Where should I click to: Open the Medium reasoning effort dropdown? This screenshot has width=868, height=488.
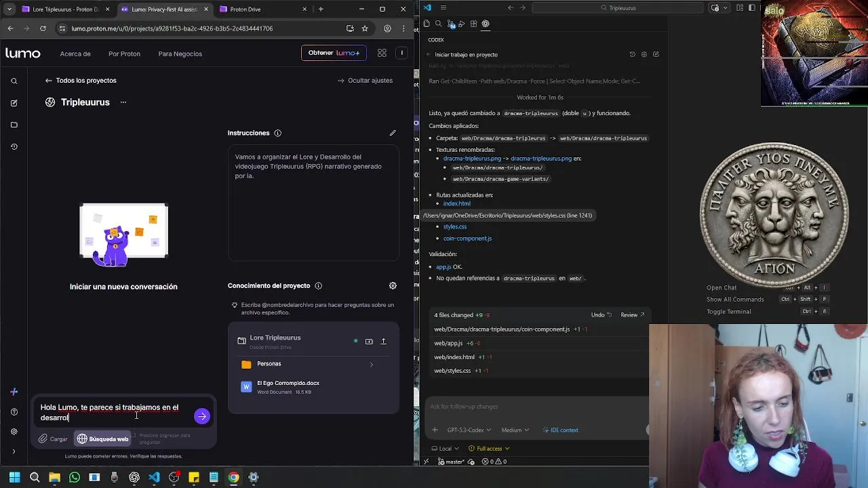(x=515, y=430)
